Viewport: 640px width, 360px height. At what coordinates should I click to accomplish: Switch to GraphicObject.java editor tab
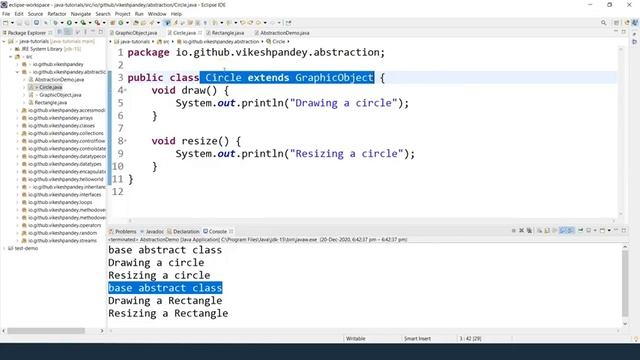[x=133, y=33]
